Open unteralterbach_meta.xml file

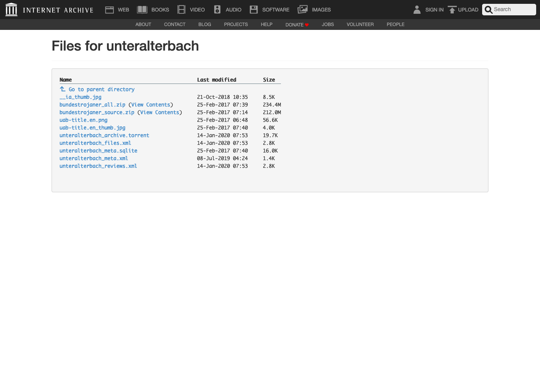tap(94, 158)
